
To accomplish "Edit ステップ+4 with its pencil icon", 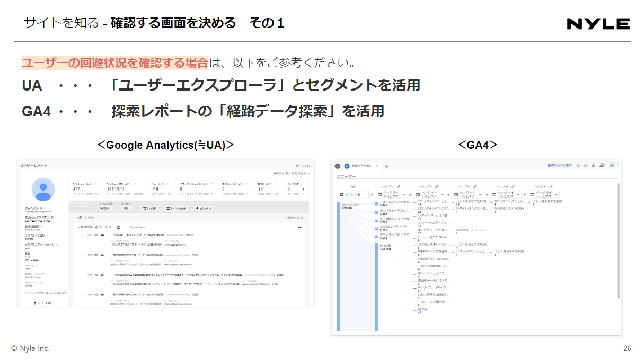I will coord(513,187).
